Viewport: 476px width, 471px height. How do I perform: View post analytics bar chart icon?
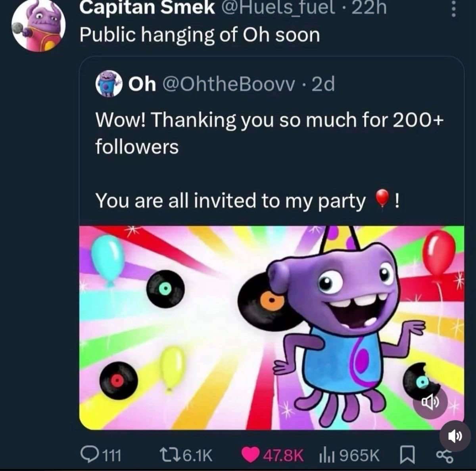[x=326, y=455]
